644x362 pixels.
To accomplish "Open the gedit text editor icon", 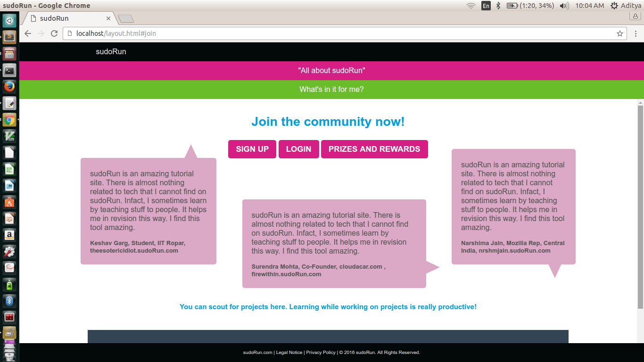I will tap(9, 103).
